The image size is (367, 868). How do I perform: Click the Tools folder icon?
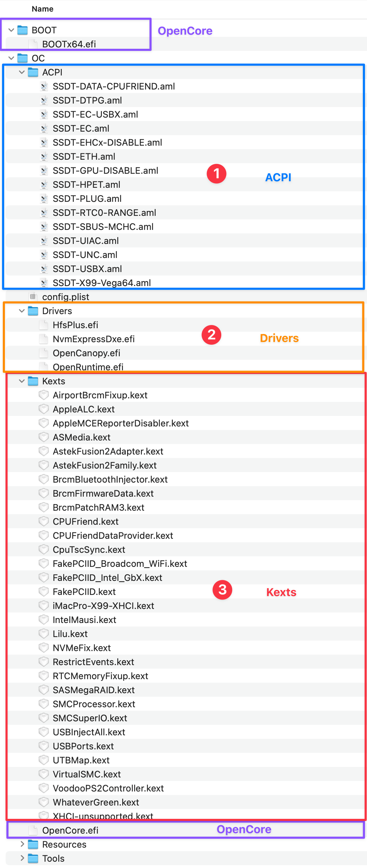point(33,859)
